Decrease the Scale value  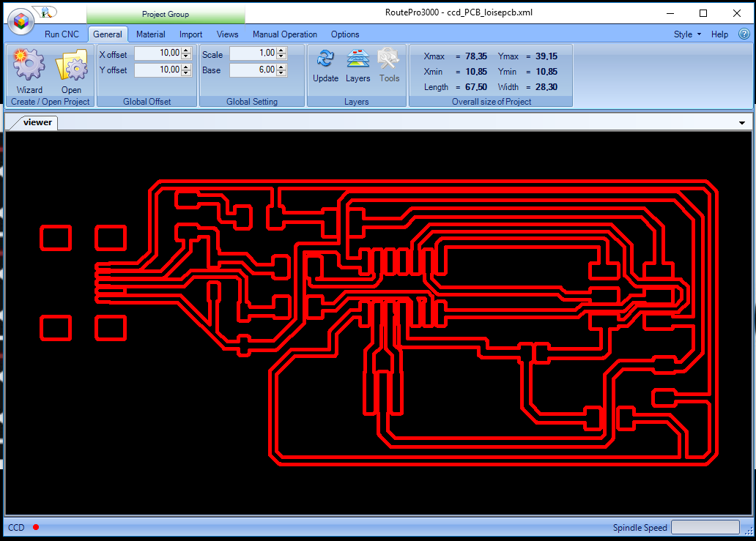coord(281,56)
